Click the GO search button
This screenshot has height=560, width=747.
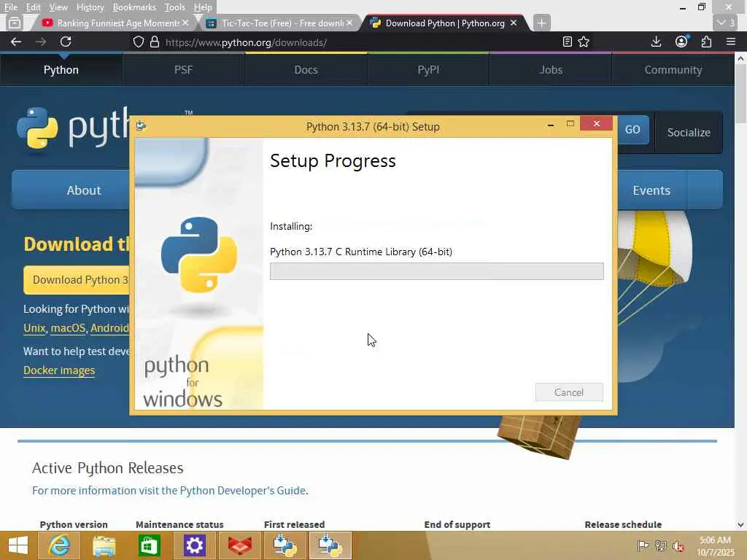click(x=632, y=130)
